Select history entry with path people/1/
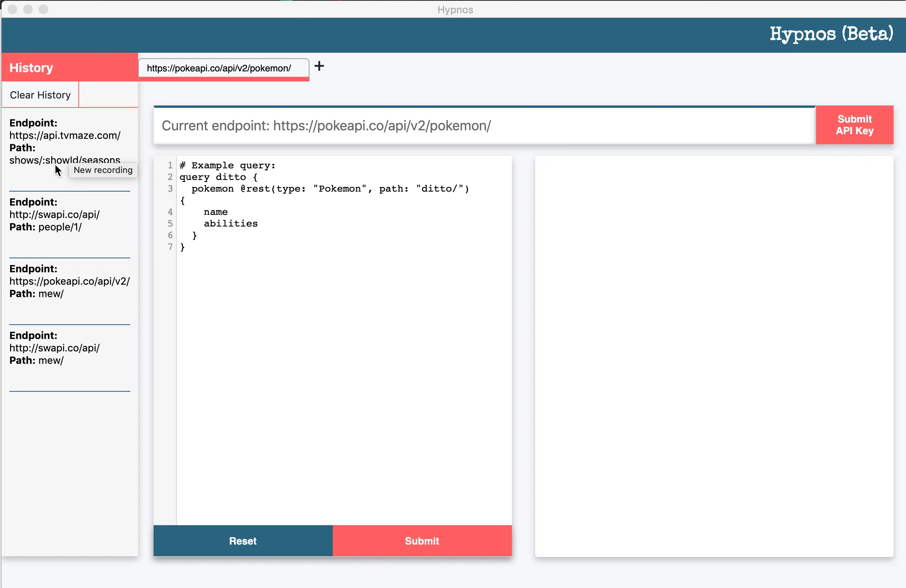Screen dimensions: 906x588 pos(70,214)
